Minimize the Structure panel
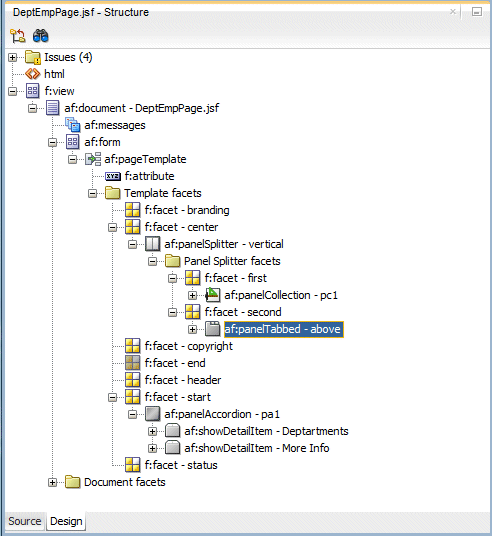492x536 pixels. (477, 12)
